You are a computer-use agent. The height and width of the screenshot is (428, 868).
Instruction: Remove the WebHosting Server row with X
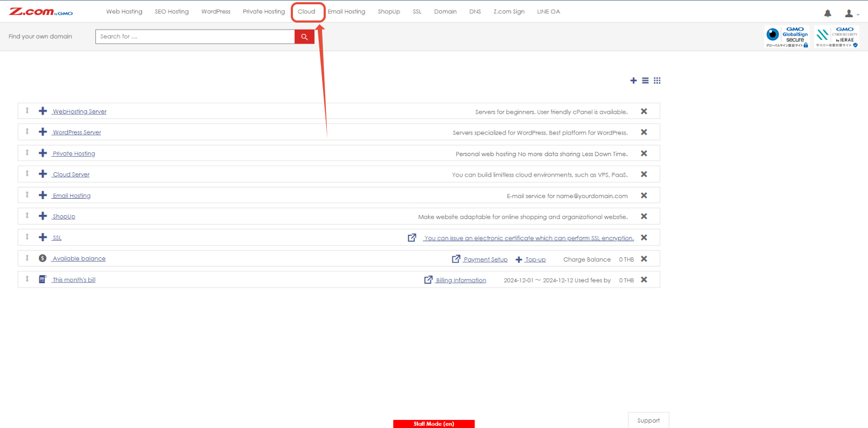pos(644,111)
